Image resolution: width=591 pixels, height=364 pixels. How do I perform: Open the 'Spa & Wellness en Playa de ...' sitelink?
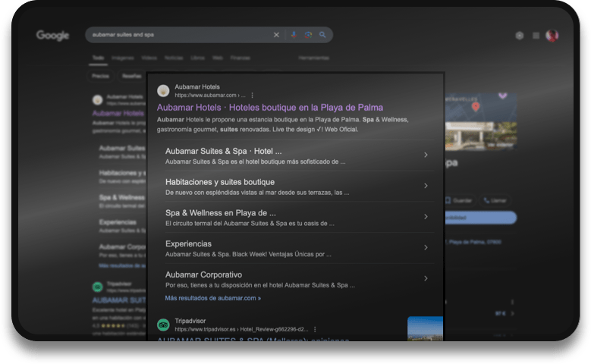pyautogui.click(x=221, y=213)
